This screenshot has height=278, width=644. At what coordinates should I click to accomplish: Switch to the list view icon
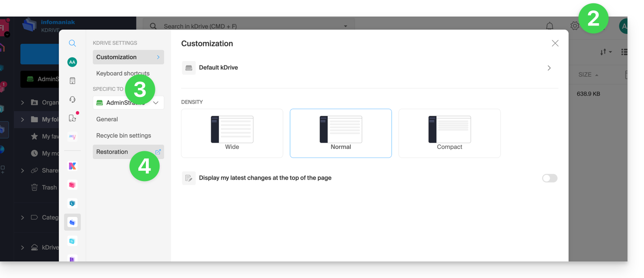624,52
